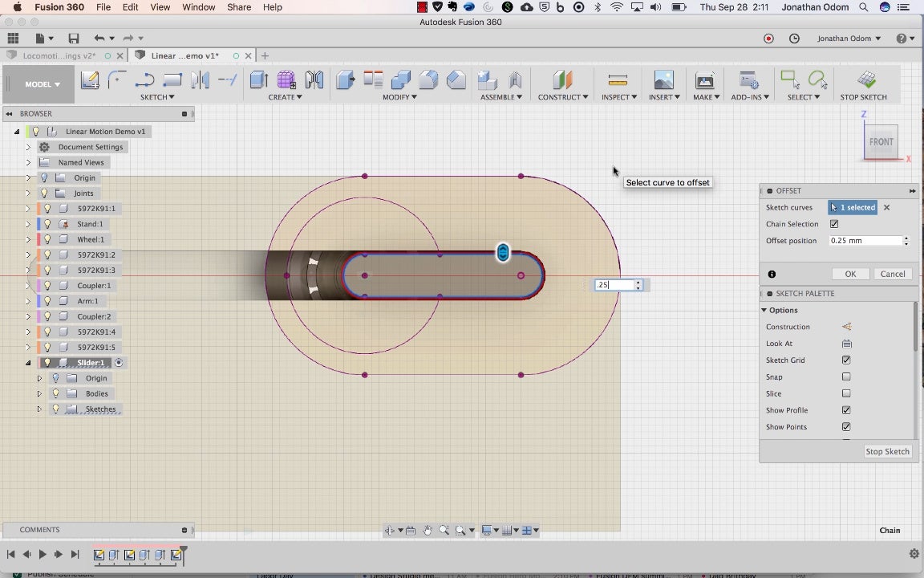The width and height of the screenshot is (924, 578).
Task: Open the MODEL workspace dropdown
Action: [43, 84]
